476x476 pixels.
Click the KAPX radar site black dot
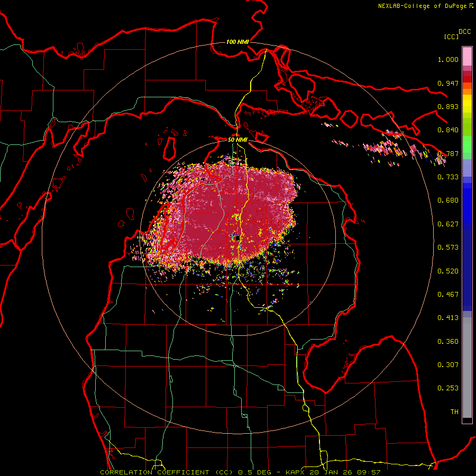tap(237, 239)
